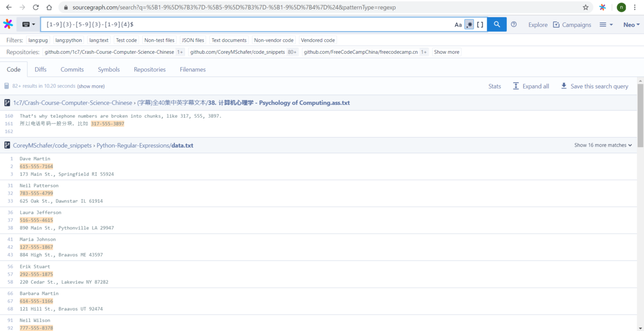
Task: Click the Sourcegraph logo icon
Action: (x=8, y=24)
